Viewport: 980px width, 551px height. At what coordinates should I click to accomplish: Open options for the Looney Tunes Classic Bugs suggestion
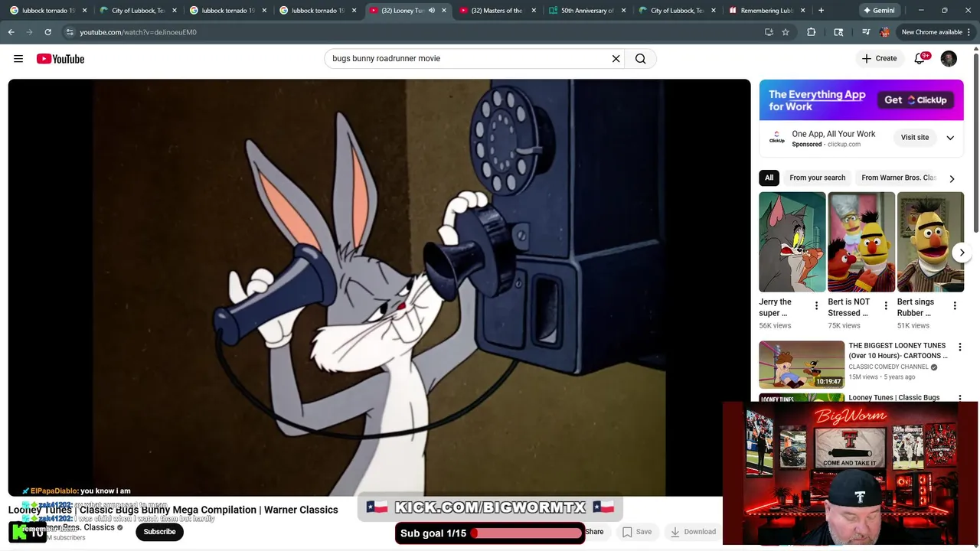point(960,398)
